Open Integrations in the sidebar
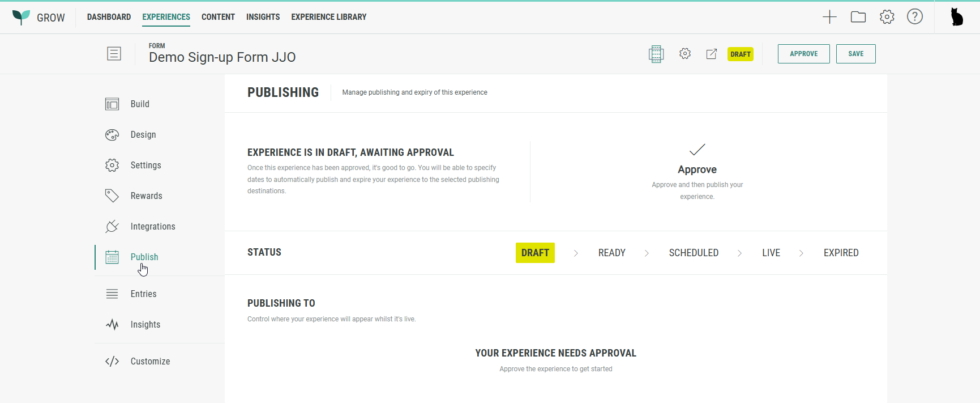980x403 pixels. pos(152,227)
